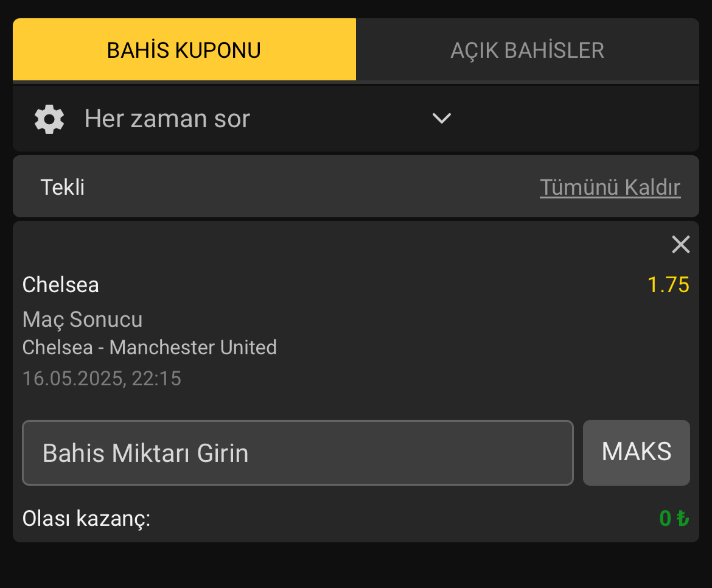Screen dimensions: 712x588
Task: Click the Tekli header bar background
Action: pos(309,187)
